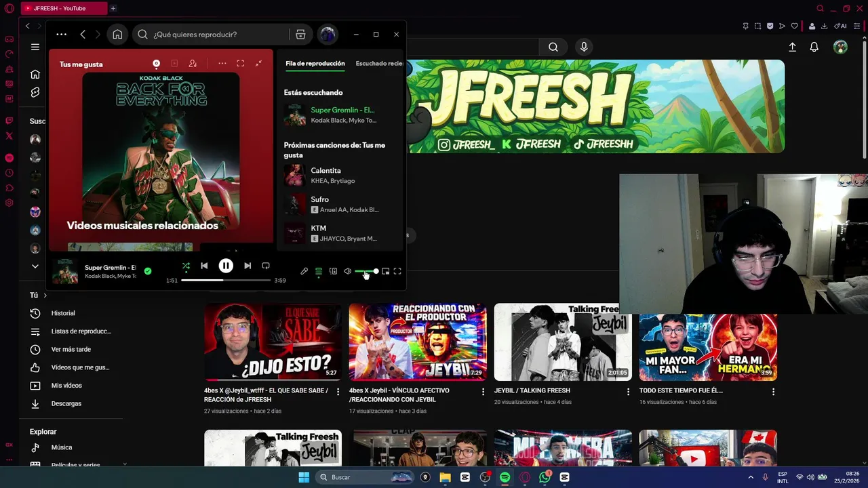Open options menu for TODO ESTE TIEMPO video
868x488 pixels.
(773, 392)
